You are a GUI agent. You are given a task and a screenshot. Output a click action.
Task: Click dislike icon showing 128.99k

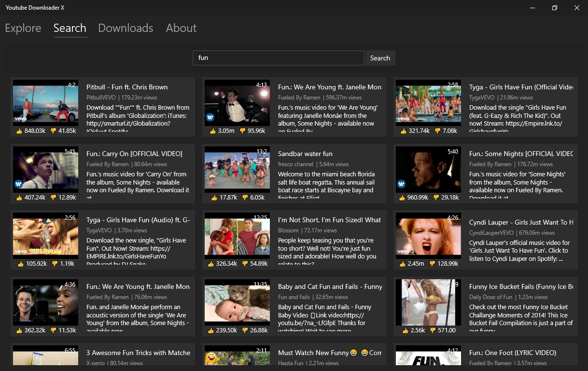tap(432, 264)
